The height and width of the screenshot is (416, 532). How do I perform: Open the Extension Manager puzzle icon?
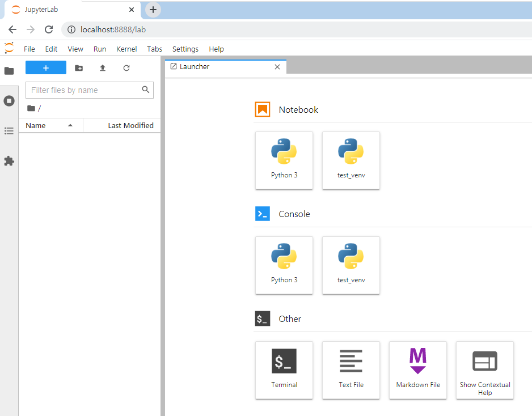[9, 161]
